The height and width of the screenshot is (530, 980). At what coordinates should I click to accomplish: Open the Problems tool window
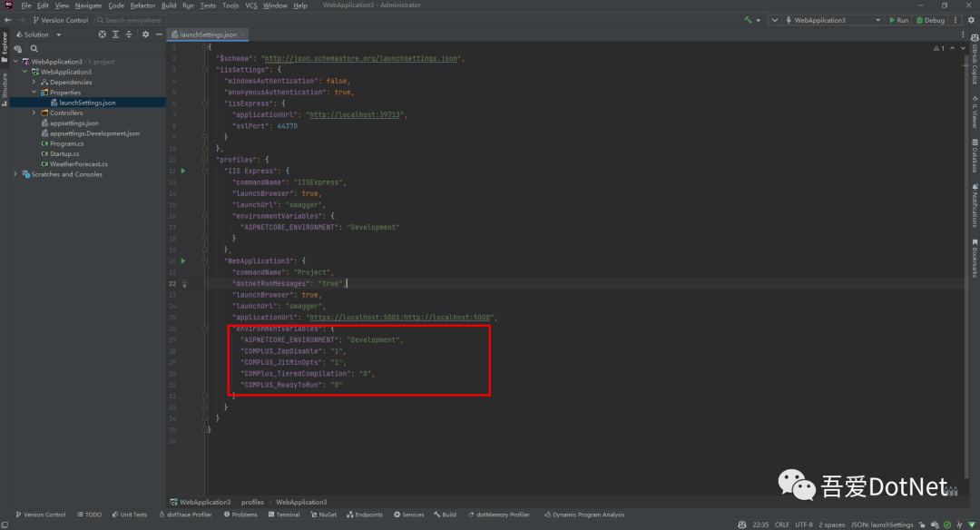240,515
